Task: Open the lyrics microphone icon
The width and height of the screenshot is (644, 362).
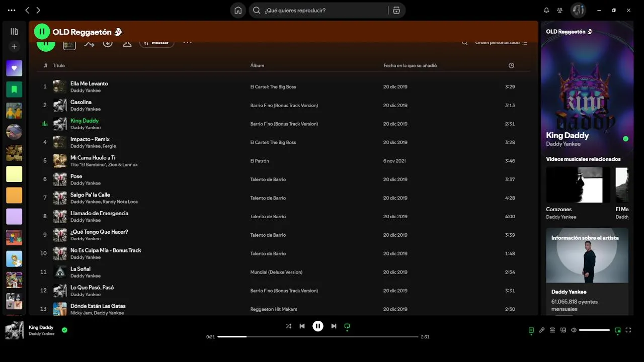Action: (x=542, y=330)
